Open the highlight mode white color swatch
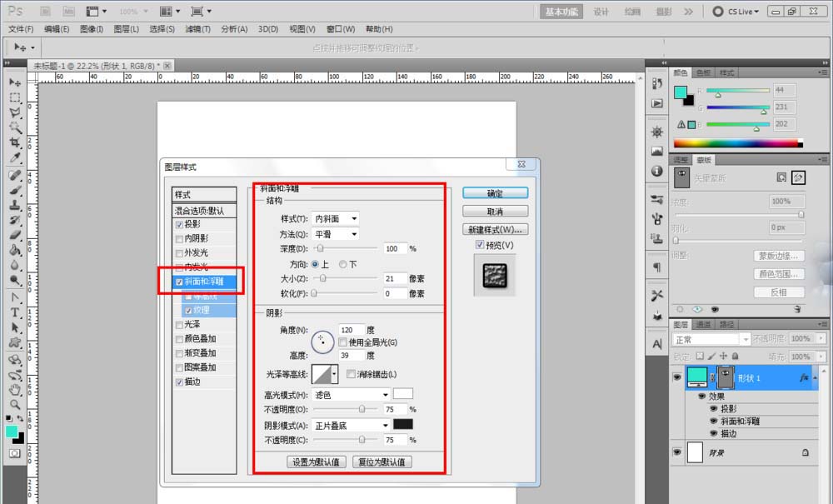The image size is (833, 504). point(402,394)
